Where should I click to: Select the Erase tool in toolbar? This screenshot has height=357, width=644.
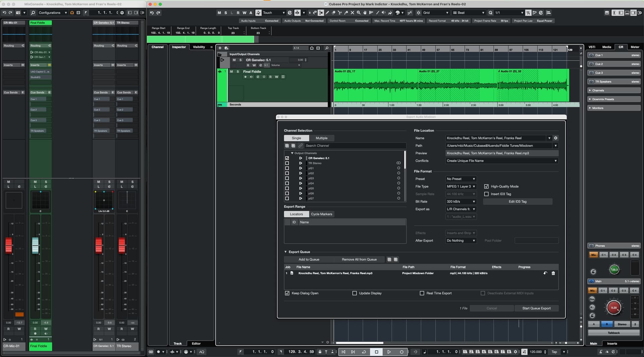click(333, 13)
